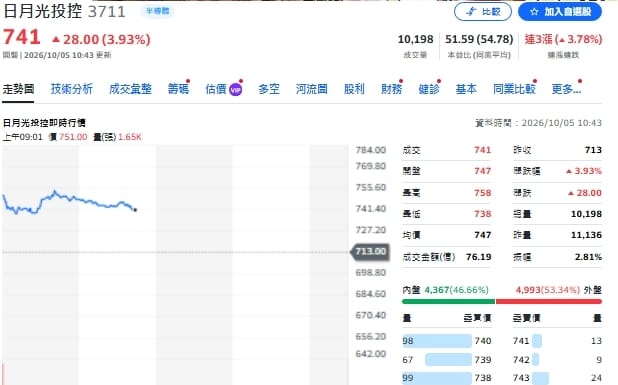Click the 昨收 value 713
This screenshot has width=618, height=385.
(x=593, y=150)
